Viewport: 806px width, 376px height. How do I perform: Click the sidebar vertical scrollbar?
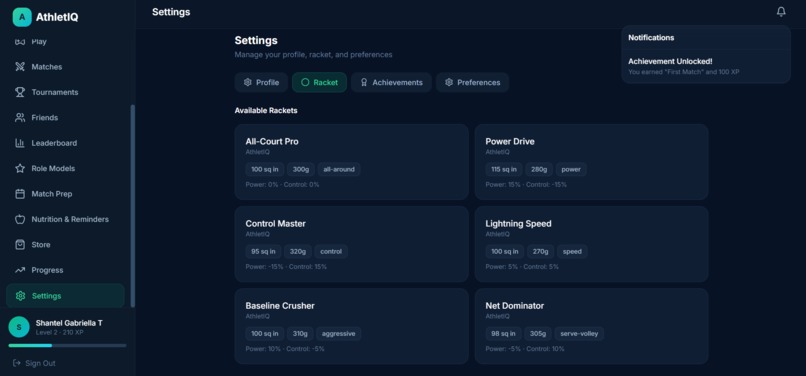(x=133, y=206)
